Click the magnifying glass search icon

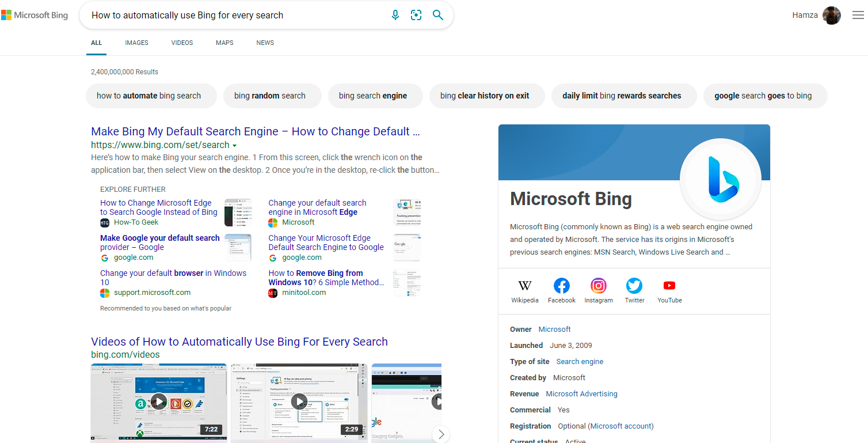click(x=438, y=15)
